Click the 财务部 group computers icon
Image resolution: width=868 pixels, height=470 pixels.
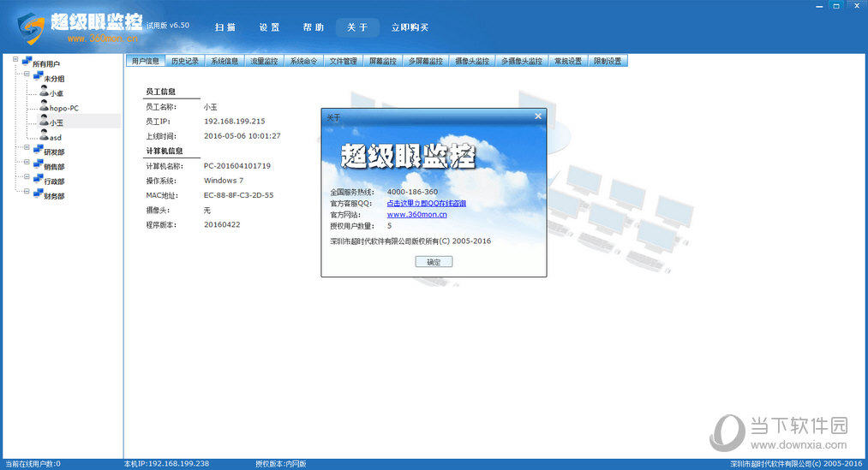[39, 193]
